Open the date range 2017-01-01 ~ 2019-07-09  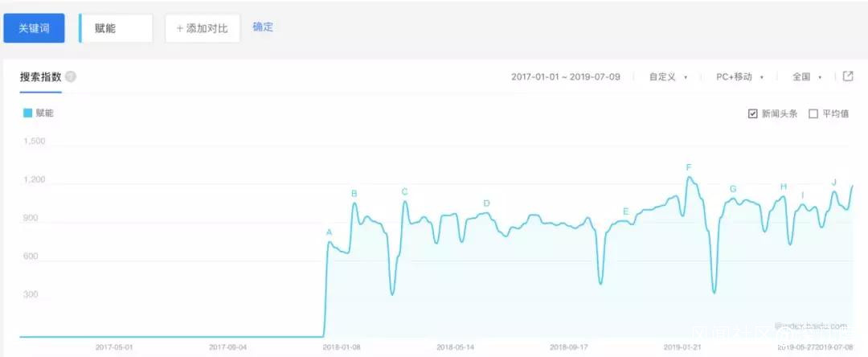tap(566, 77)
